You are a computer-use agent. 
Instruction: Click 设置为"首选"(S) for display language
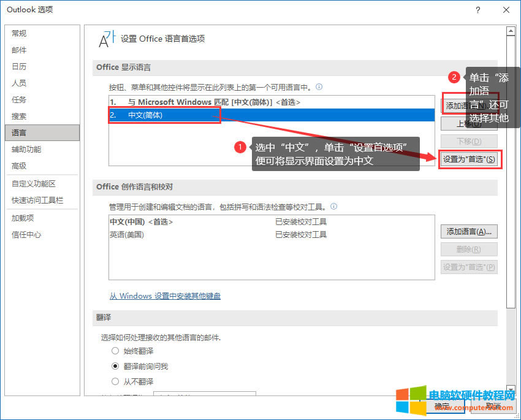(x=469, y=159)
